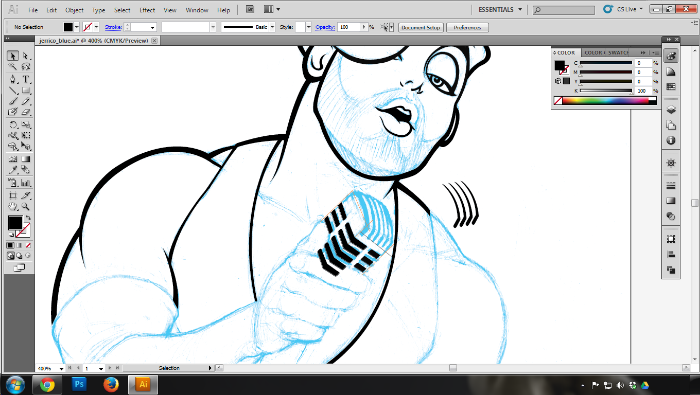700x395 pixels.
Task: Expand the Opacity slider arrow
Action: (364, 27)
